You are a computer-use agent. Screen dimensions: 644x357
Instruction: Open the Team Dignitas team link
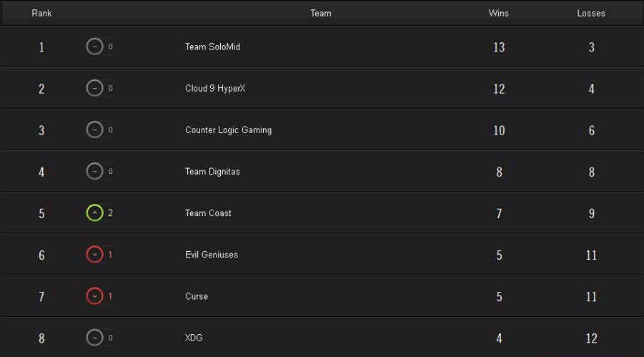click(212, 172)
